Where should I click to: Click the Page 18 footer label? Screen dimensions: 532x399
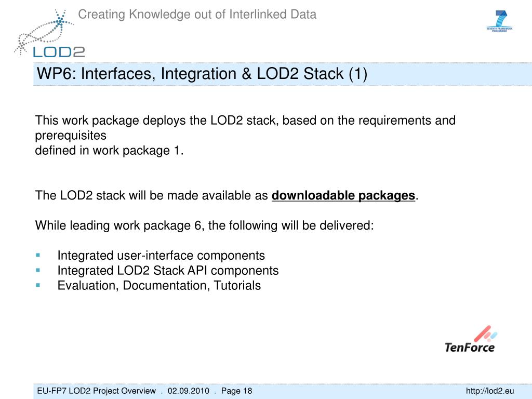pyautogui.click(x=236, y=391)
